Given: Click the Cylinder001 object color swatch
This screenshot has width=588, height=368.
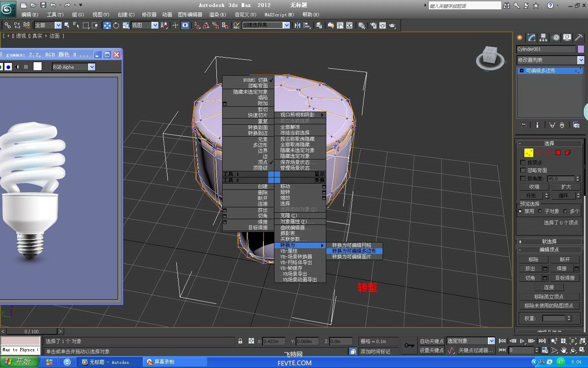Looking at the screenshot, I should click(581, 49).
